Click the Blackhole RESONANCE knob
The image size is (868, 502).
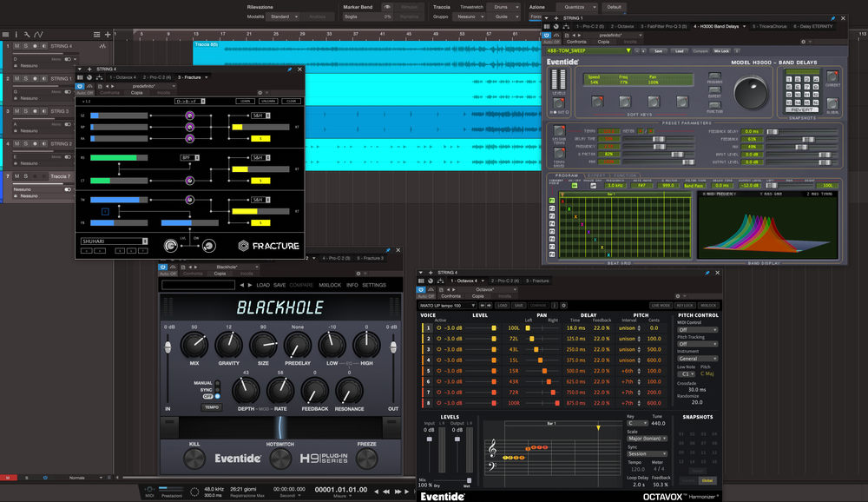pos(349,391)
